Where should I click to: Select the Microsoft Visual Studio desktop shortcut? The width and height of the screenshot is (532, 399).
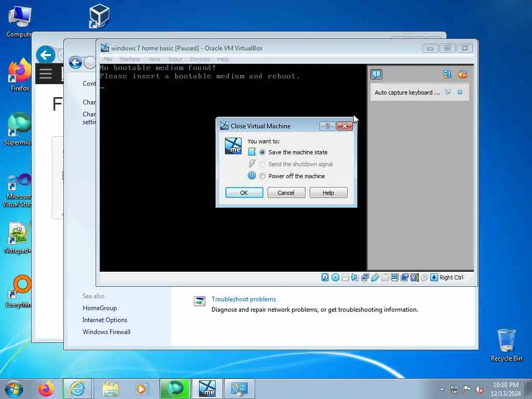click(18, 190)
